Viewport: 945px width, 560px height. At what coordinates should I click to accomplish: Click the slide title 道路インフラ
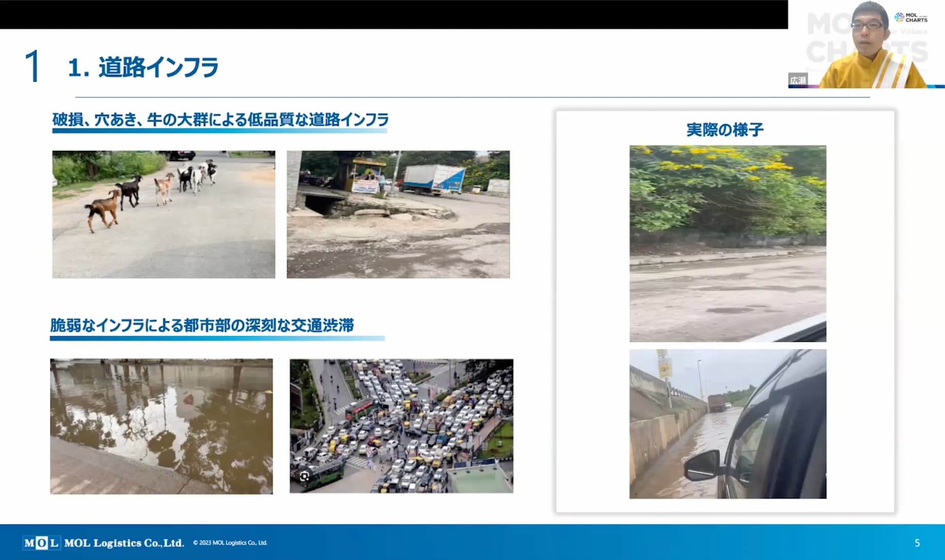click(x=143, y=68)
